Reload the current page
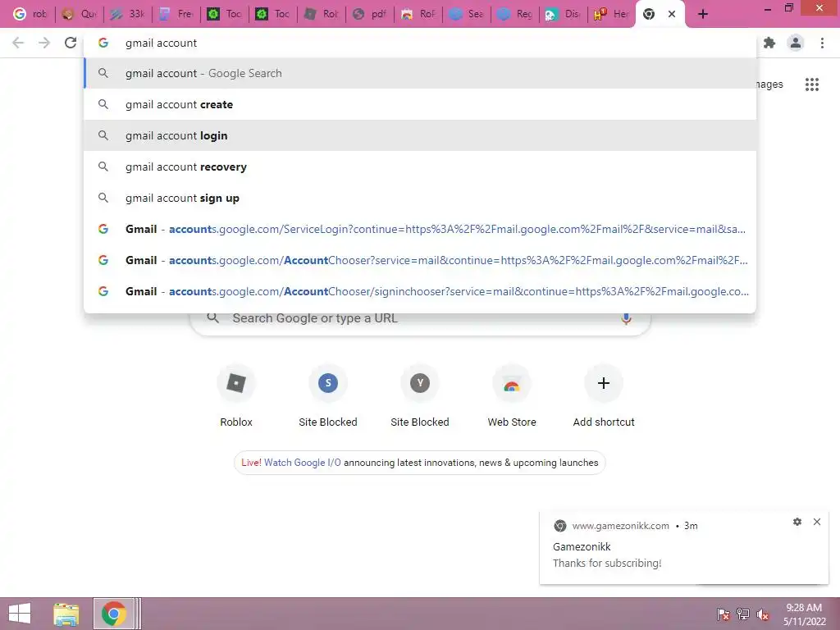Image resolution: width=840 pixels, height=630 pixels. point(71,43)
